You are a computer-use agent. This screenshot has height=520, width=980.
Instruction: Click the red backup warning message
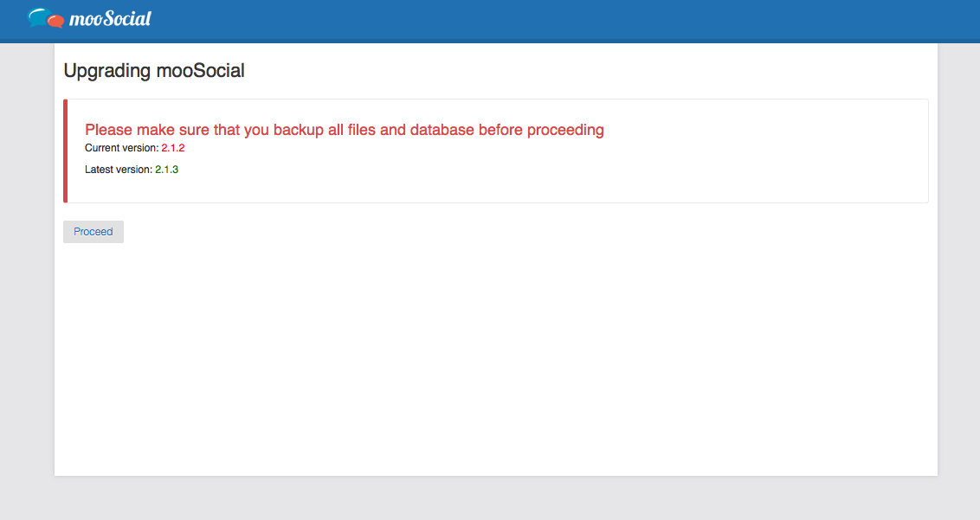[344, 130]
